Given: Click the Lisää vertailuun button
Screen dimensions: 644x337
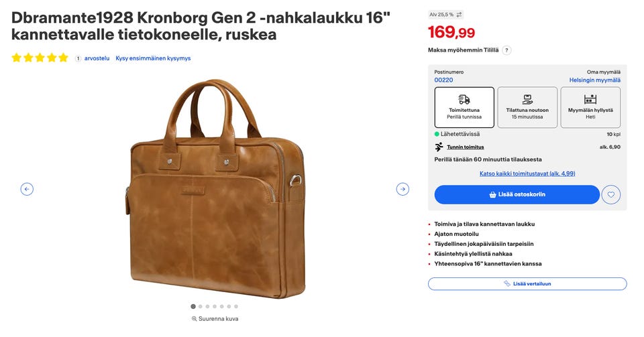Looking at the screenshot, I should coord(527,283).
